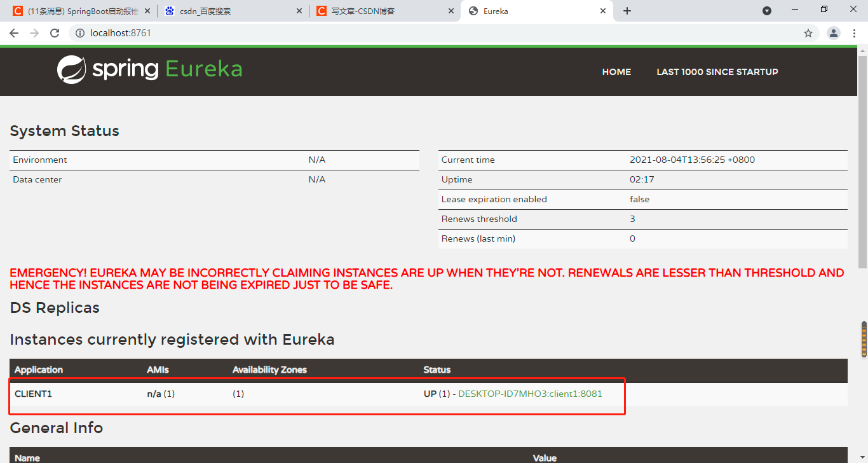Minimize the Chrome window
Screen dimensions: 868x463
click(x=795, y=10)
